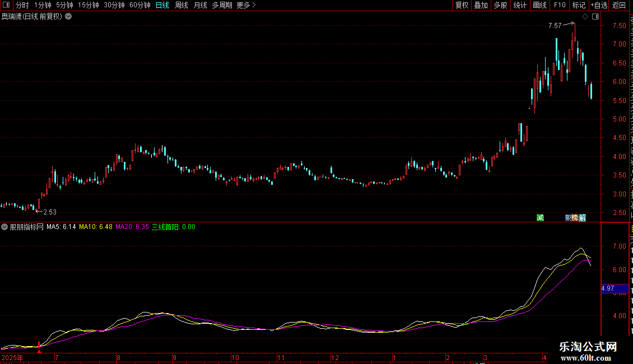Click the 复权 adjustment button
The width and height of the screenshot is (633, 364).
pyautogui.click(x=462, y=5)
